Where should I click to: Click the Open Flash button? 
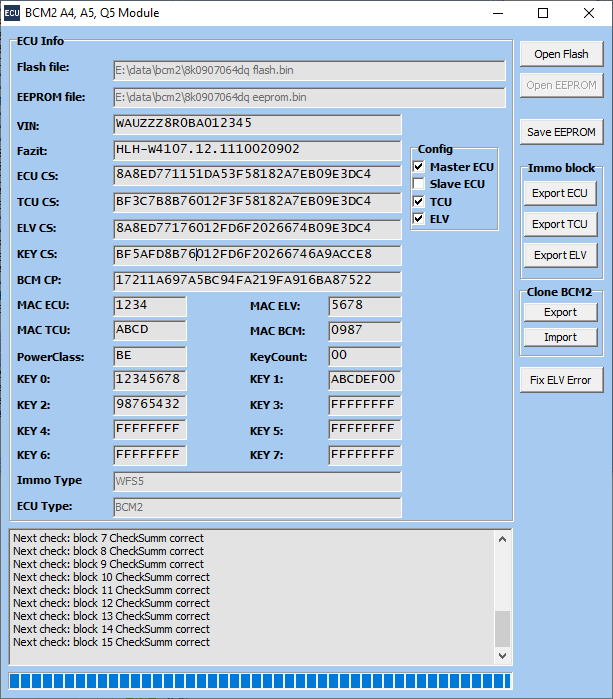[560, 54]
